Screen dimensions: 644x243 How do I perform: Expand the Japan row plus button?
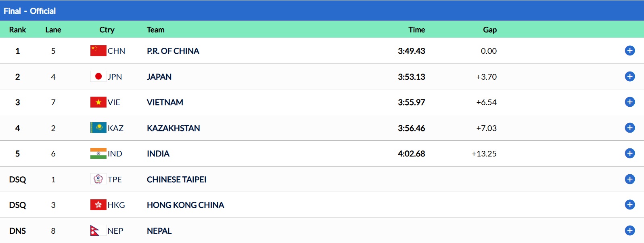click(x=629, y=76)
